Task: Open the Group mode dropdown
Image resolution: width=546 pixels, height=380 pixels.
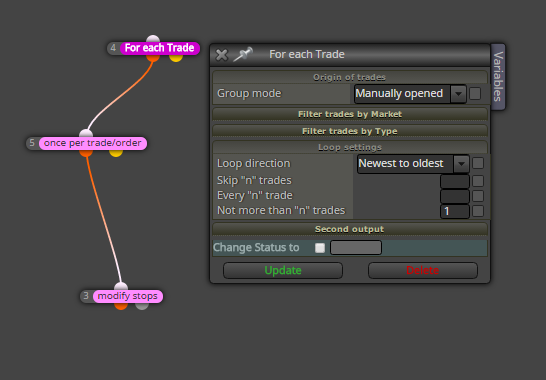Action: (x=410, y=94)
